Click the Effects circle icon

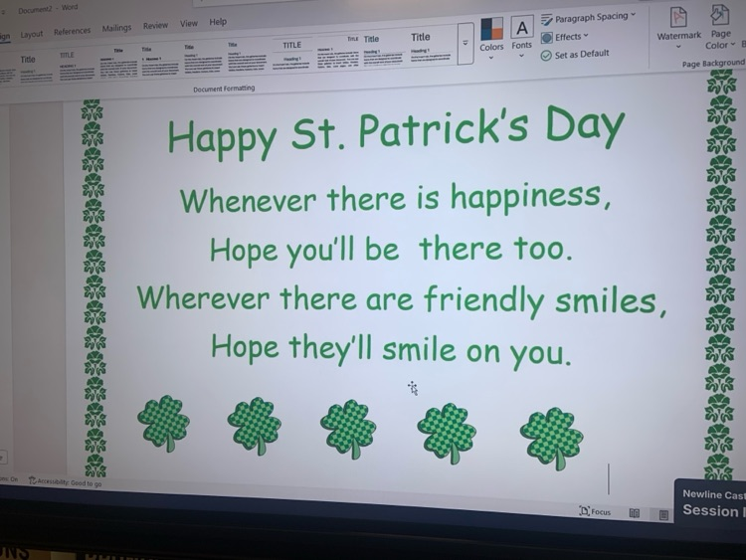(547, 38)
